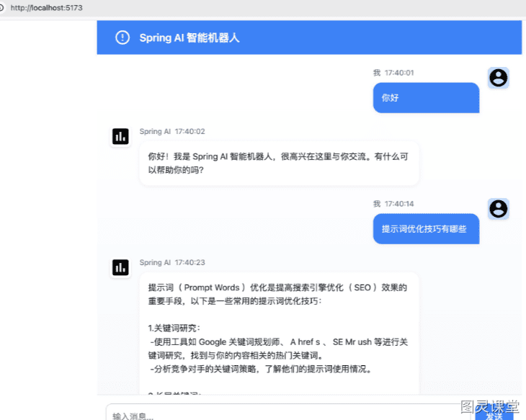This screenshot has height=420, width=526.
Task: Click the user avatar beside 17:40:14 message
Action: coord(499,209)
